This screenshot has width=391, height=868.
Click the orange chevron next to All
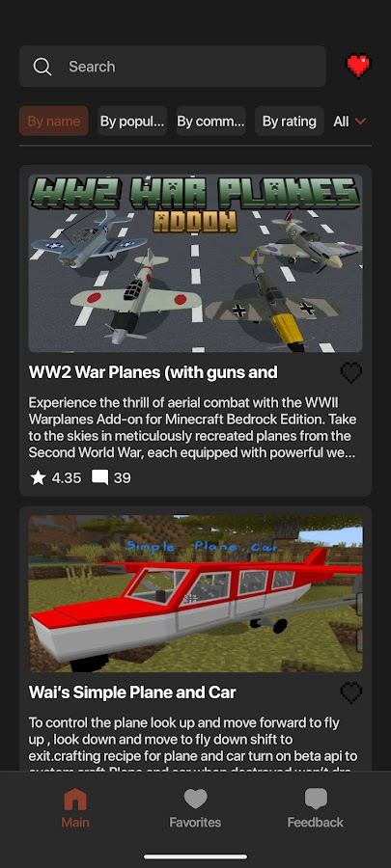(x=360, y=122)
